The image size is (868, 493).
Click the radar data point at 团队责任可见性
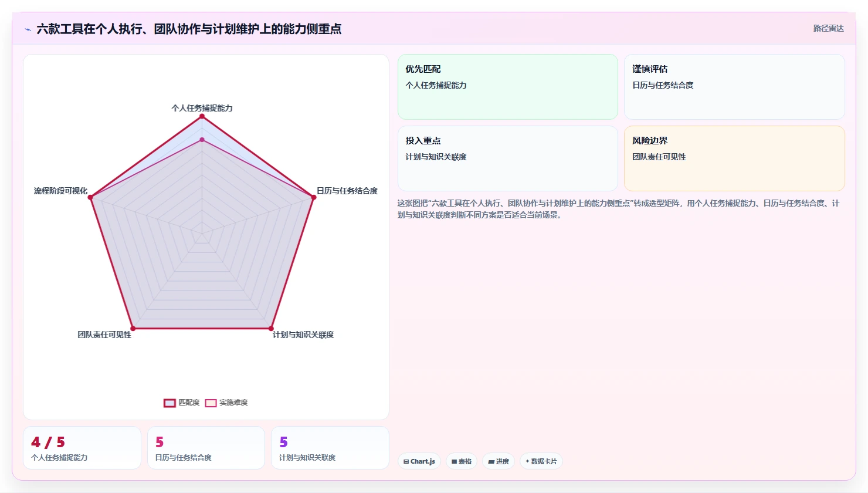(133, 328)
